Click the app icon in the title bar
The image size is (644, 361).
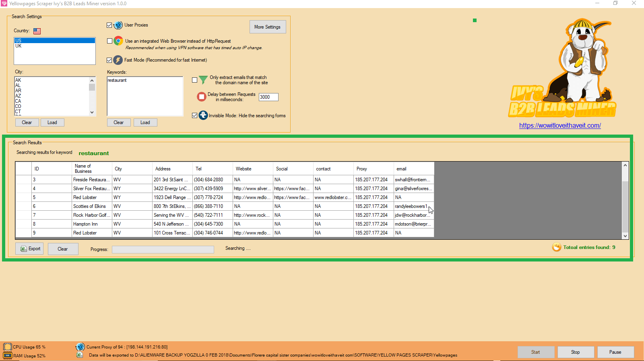tap(4, 3)
